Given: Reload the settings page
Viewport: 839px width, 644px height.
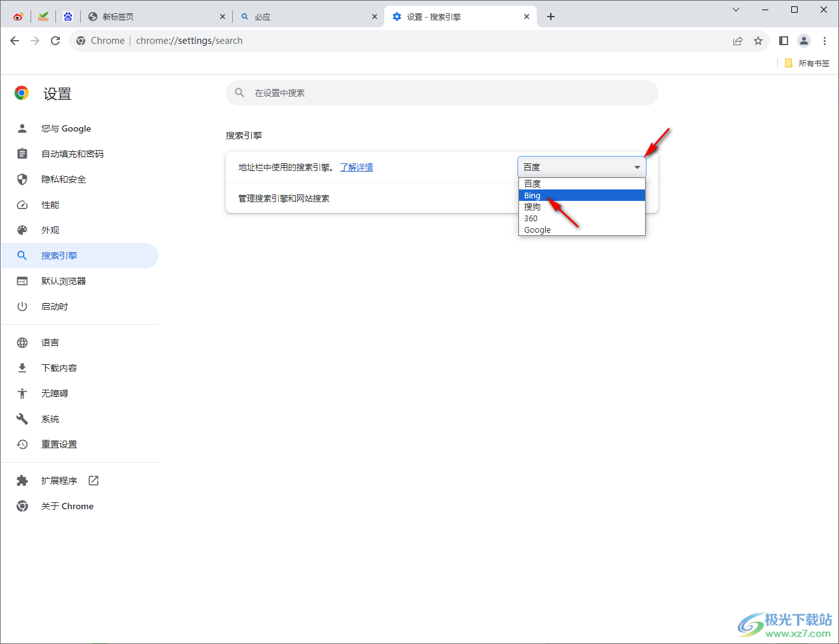Looking at the screenshot, I should click(x=55, y=41).
